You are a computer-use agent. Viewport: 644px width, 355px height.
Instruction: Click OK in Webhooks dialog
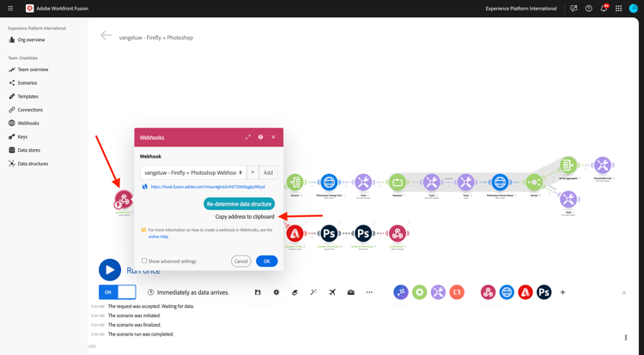click(x=266, y=262)
